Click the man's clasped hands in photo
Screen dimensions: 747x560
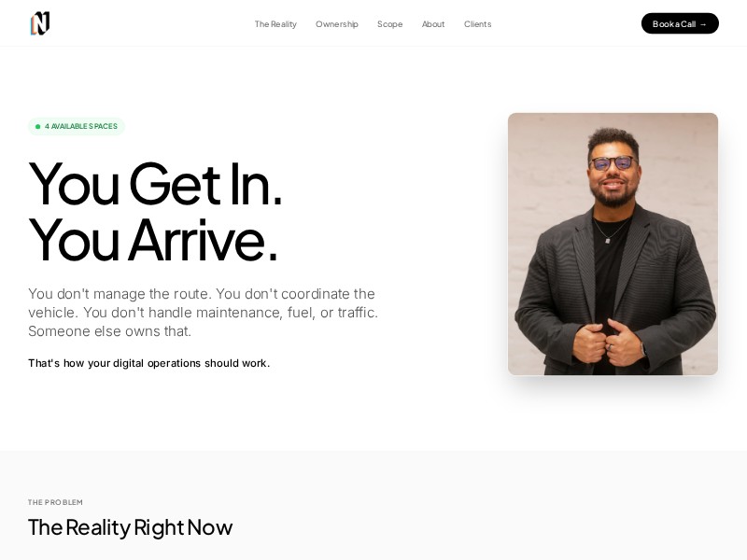(x=609, y=342)
